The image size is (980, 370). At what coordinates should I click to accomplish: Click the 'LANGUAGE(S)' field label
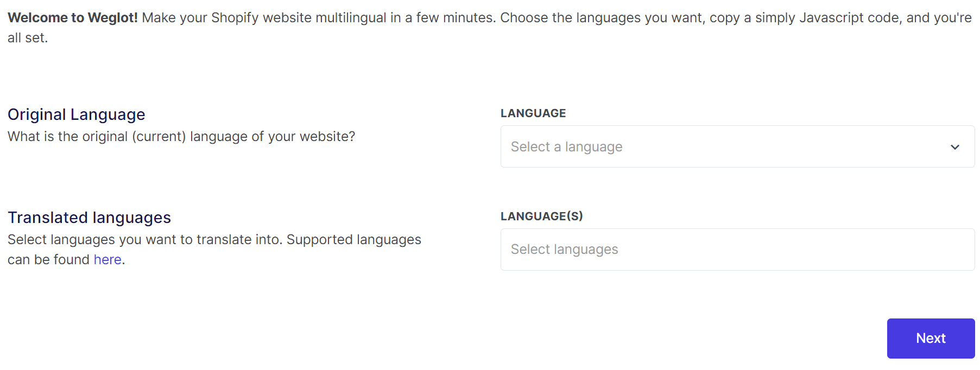(x=541, y=216)
